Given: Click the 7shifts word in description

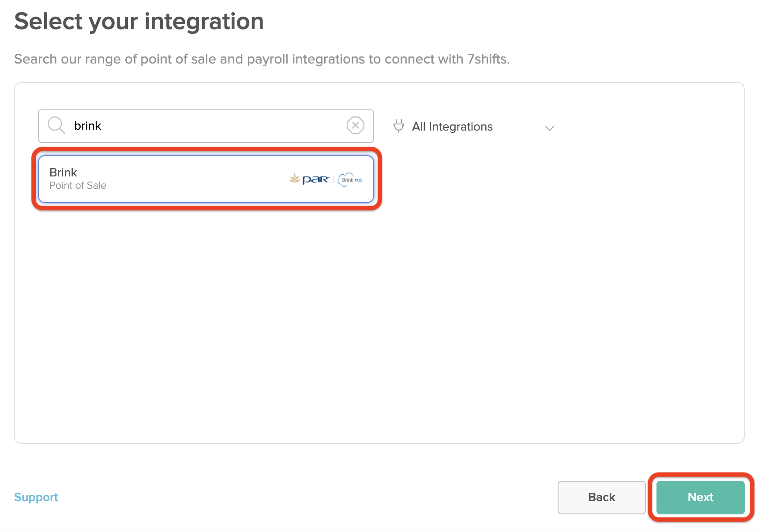Looking at the screenshot, I should (x=488, y=59).
